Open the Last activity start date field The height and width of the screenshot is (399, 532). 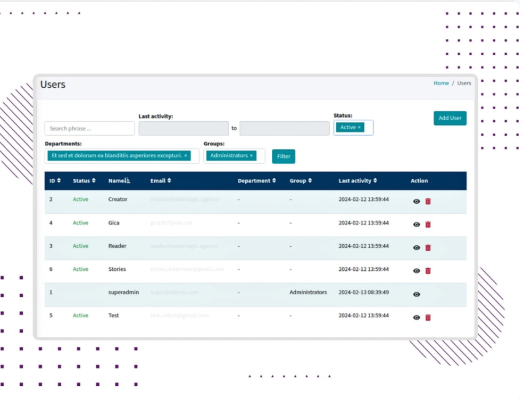(183, 128)
